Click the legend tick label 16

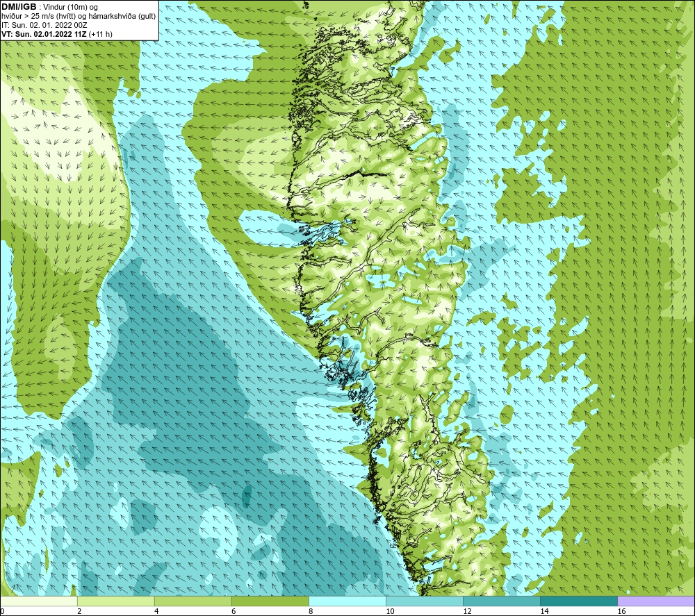[x=621, y=612]
